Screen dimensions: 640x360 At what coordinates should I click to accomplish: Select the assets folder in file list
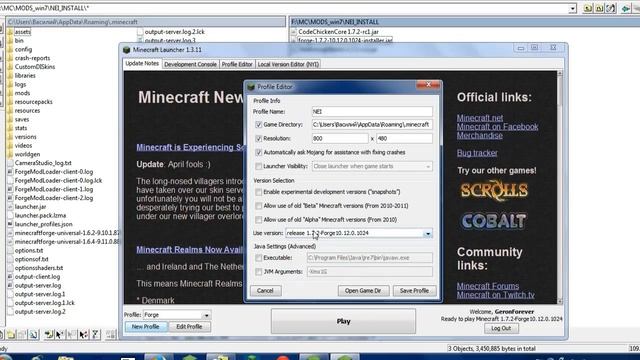click(22, 32)
